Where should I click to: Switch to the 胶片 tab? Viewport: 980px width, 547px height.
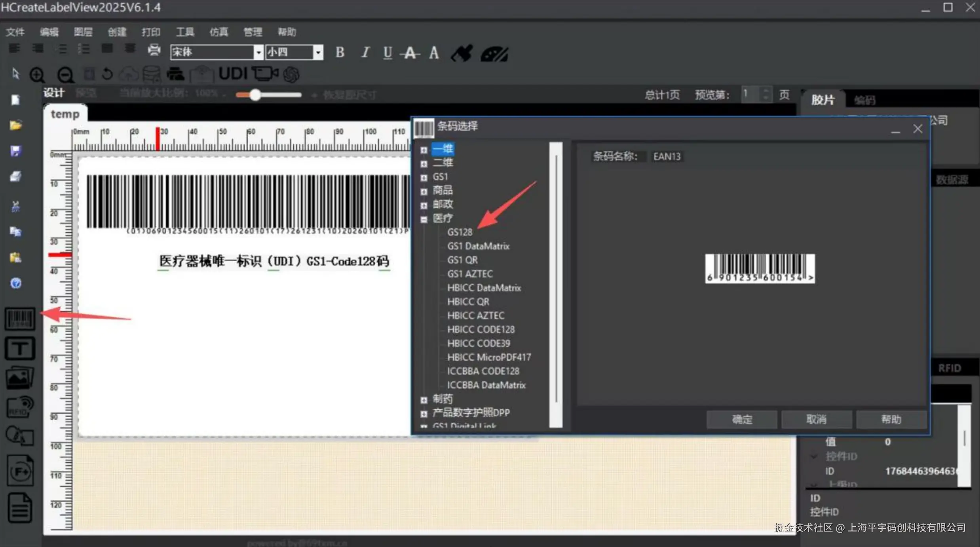point(822,100)
